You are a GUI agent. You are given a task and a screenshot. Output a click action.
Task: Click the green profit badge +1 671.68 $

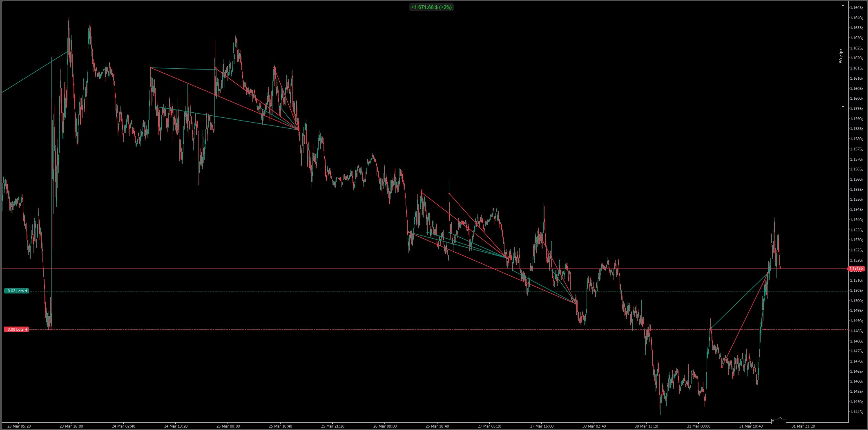pyautogui.click(x=431, y=7)
